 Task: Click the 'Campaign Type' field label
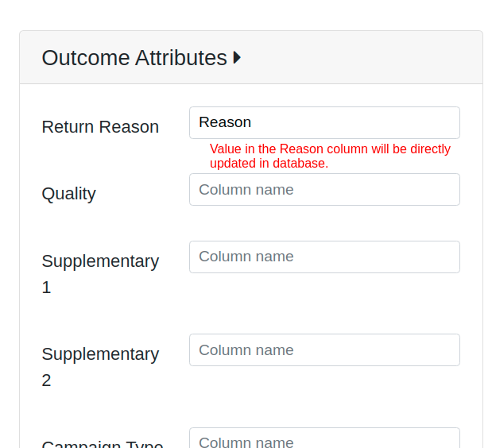(x=103, y=443)
